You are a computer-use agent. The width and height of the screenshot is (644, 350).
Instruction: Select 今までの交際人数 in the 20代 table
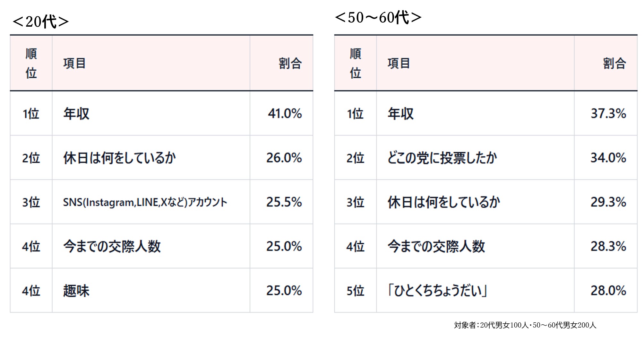(112, 246)
